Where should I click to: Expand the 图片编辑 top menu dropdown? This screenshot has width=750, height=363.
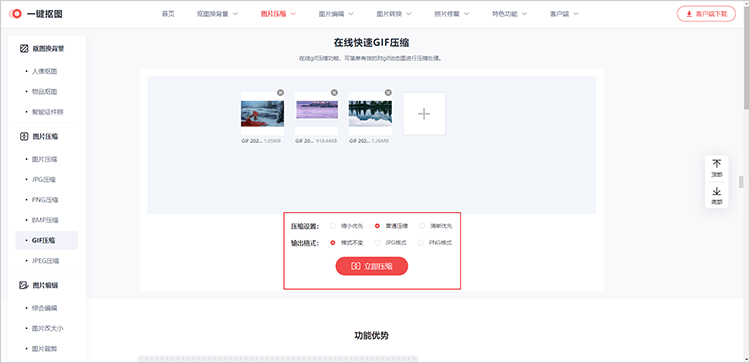point(336,14)
